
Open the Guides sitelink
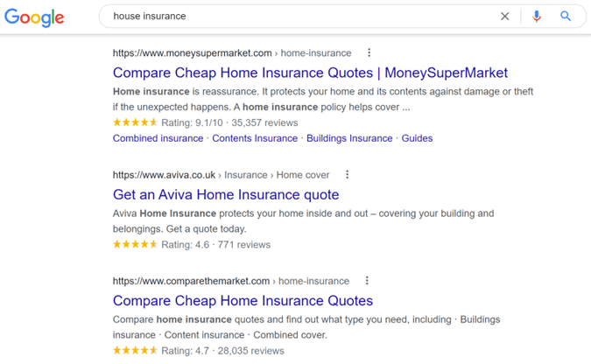click(417, 138)
